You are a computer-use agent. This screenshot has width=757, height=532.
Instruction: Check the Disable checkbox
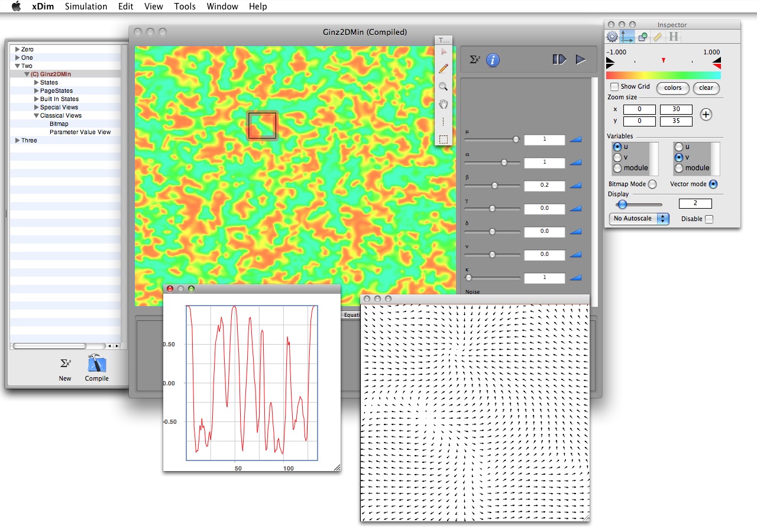click(709, 219)
